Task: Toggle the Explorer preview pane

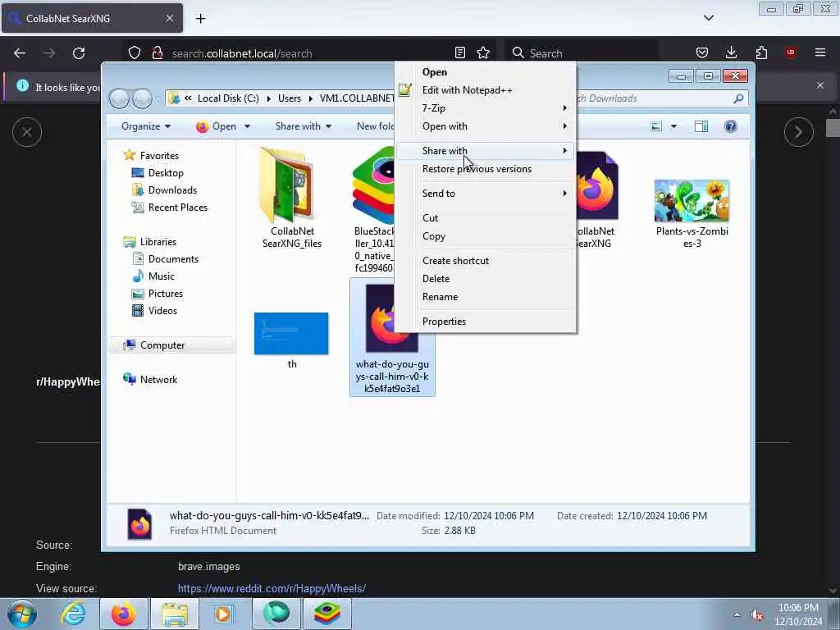Action: coord(701,126)
